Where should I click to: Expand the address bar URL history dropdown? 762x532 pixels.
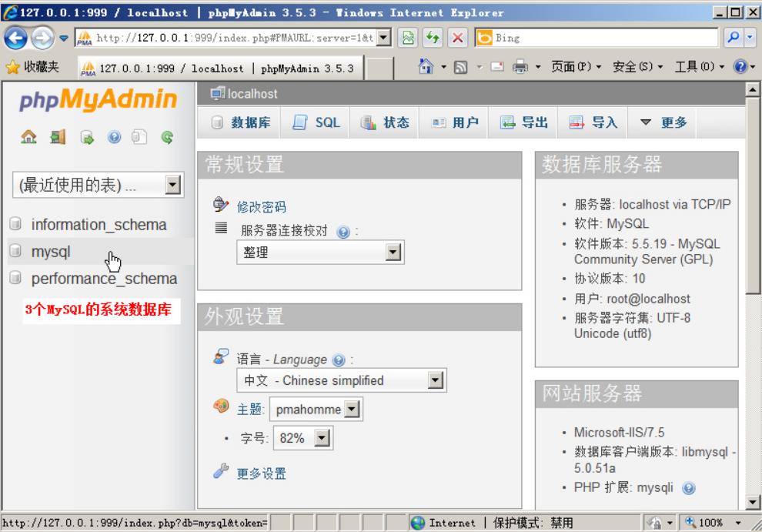click(x=383, y=38)
